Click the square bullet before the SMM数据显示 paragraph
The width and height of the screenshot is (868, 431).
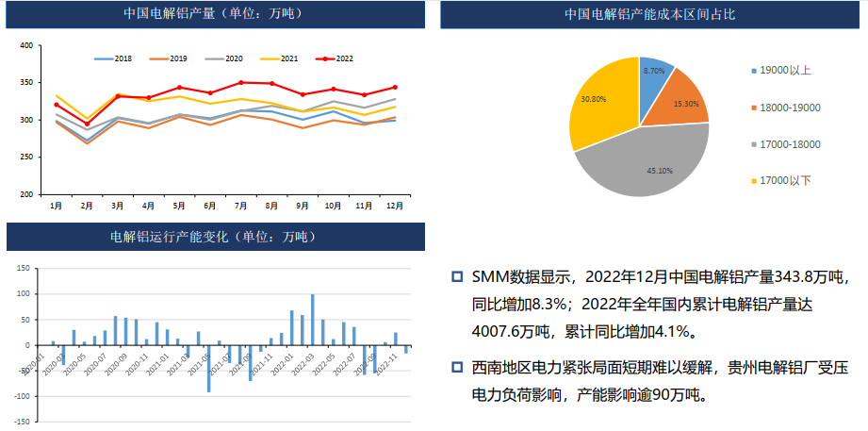point(457,277)
